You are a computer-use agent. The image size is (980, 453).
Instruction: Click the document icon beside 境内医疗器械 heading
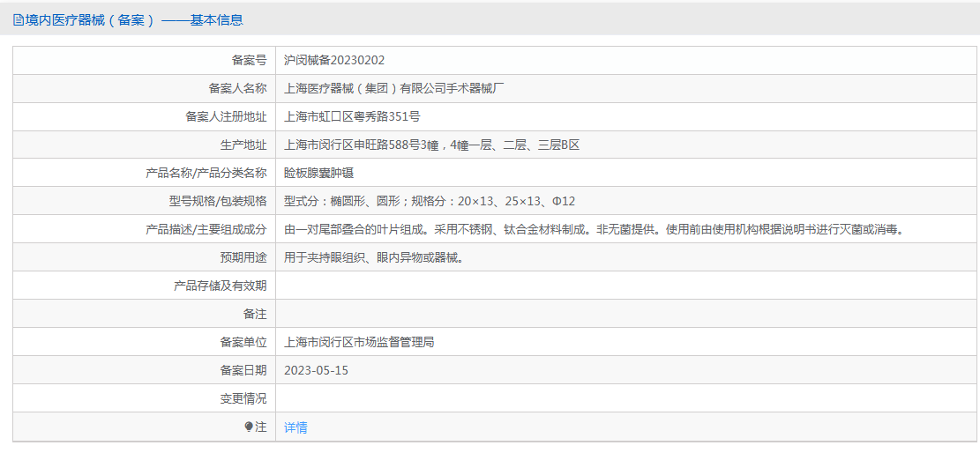pyautogui.click(x=18, y=20)
